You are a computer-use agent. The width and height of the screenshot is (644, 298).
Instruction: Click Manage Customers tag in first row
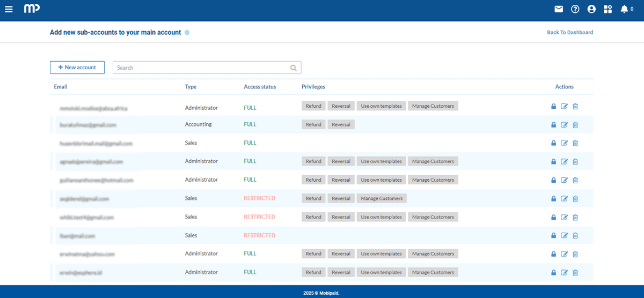click(x=433, y=106)
